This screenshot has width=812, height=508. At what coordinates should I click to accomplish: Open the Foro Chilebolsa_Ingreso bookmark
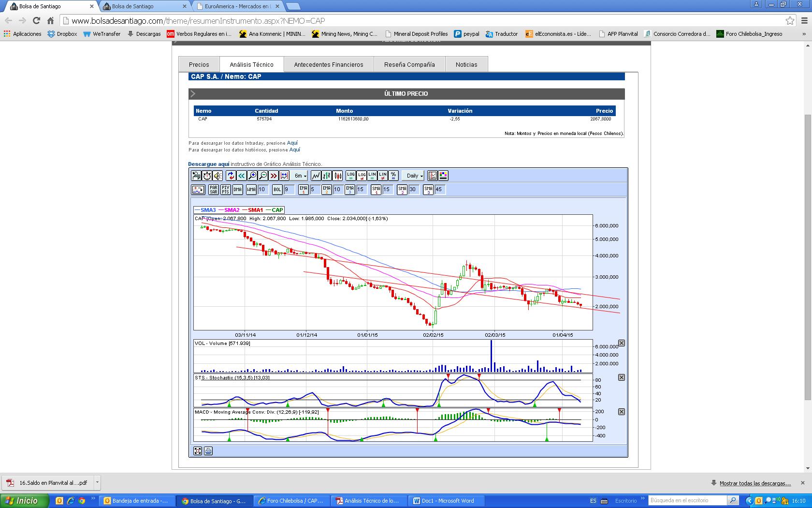click(x=749, y=34)
